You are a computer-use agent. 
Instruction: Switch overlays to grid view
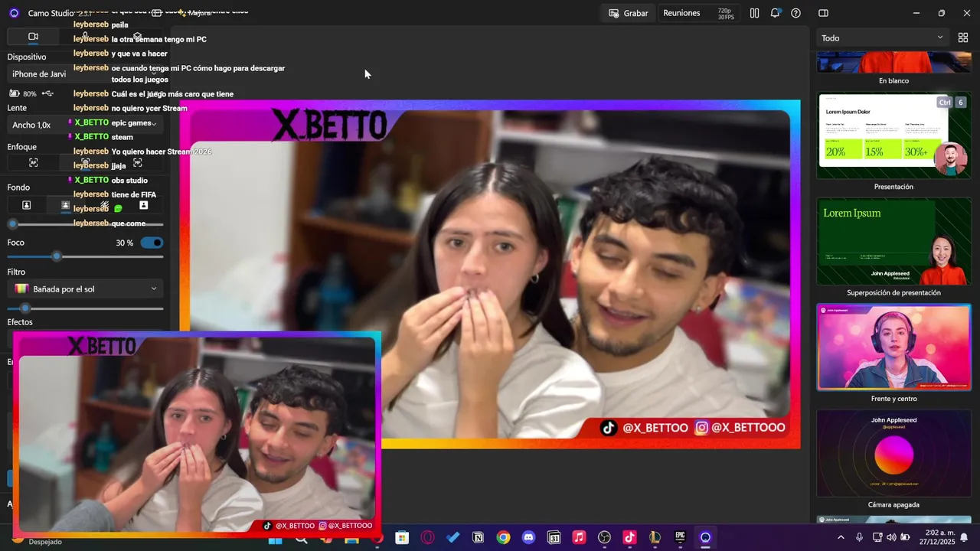(x=963, y=37)
